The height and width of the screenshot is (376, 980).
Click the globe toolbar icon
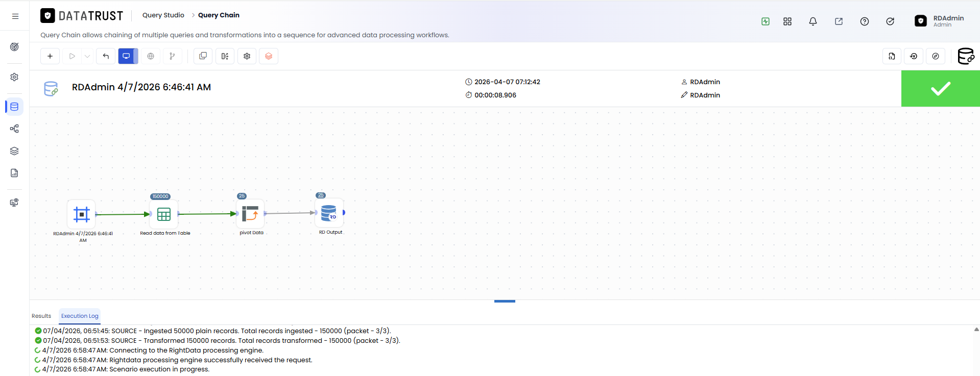(x=151, y=56)
